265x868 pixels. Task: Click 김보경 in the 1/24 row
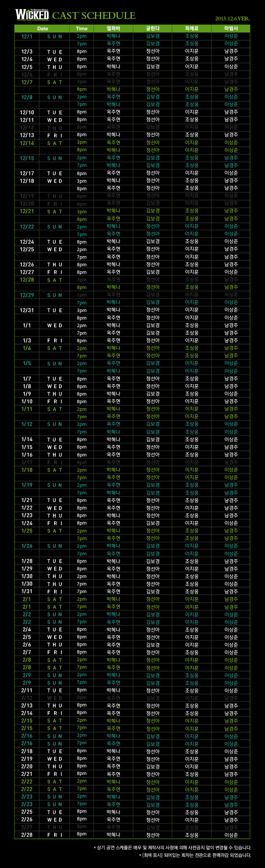tap(153, 523)
